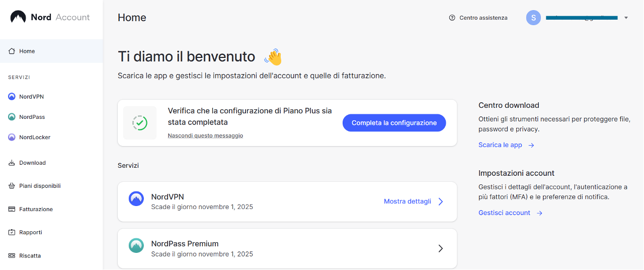Click the Nord Account logo
The image size is (644, 270).
pos(50,17)
